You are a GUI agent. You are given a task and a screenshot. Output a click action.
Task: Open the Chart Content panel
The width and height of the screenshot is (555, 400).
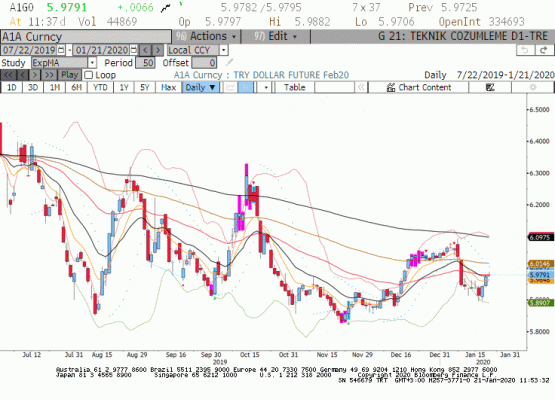point(419,87)
